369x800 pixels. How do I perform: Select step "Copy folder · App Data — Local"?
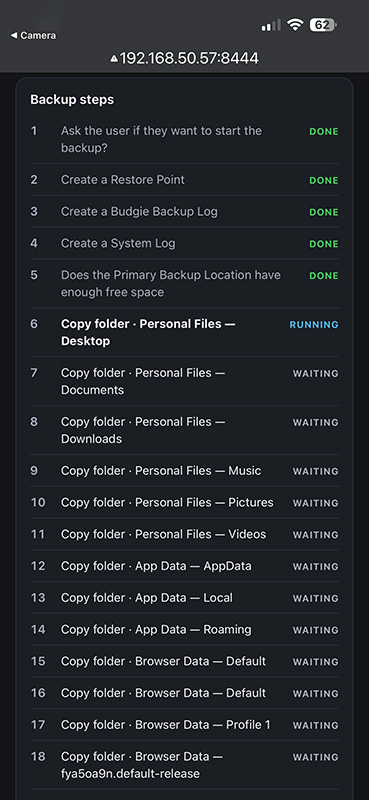click(x=146, y=597)
